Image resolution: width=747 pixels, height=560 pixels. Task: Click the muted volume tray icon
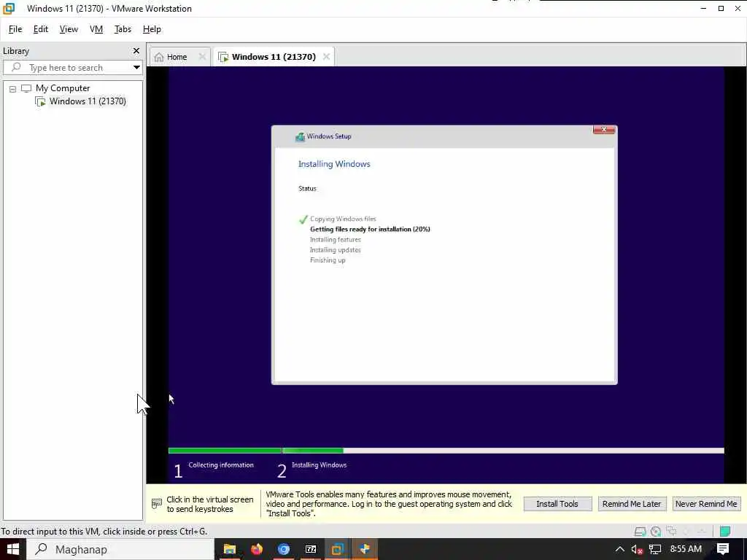pos(637,549)
